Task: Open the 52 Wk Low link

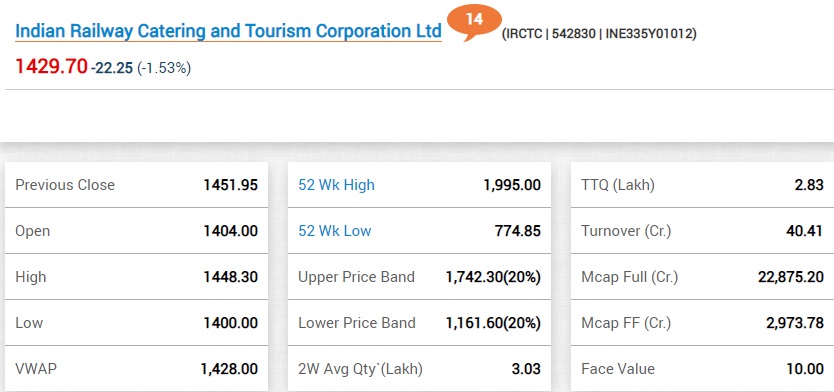Action: point(335,231)
